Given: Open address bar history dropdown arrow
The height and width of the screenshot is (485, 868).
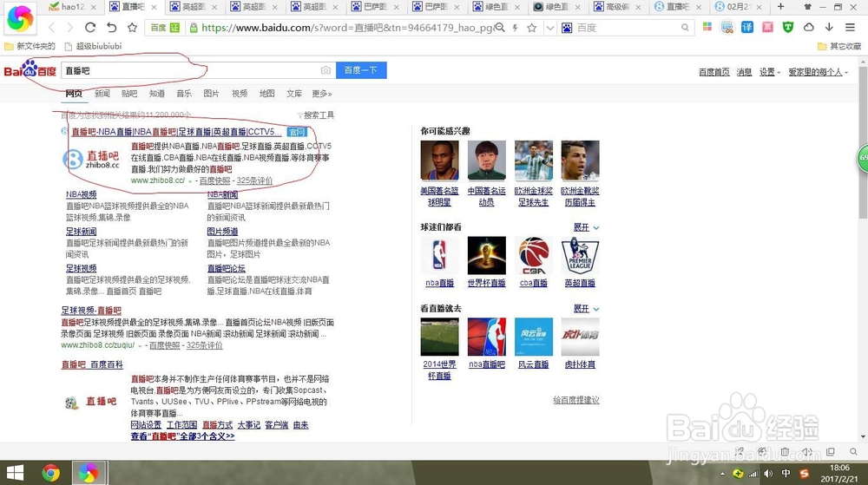Looking at the screenshot, I should [x=549, y=28].
